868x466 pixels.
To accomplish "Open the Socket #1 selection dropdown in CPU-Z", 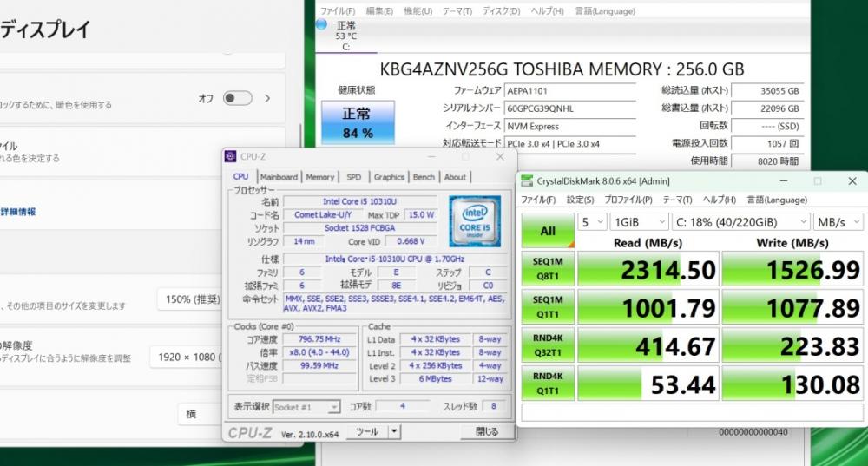I will coord(306,407).
